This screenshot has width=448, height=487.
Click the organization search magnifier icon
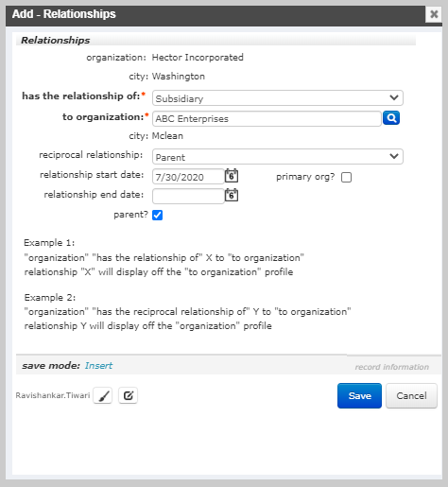(391, 118)
